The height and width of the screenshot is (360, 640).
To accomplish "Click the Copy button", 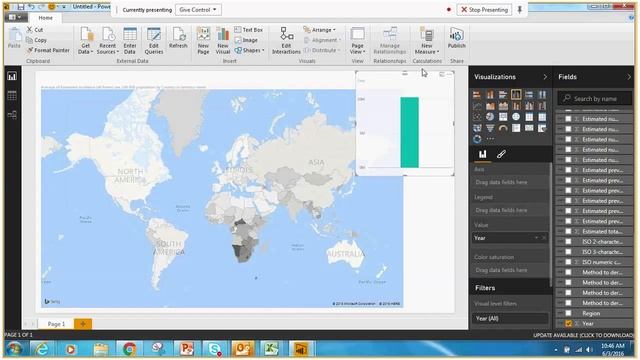I will 36,40.
